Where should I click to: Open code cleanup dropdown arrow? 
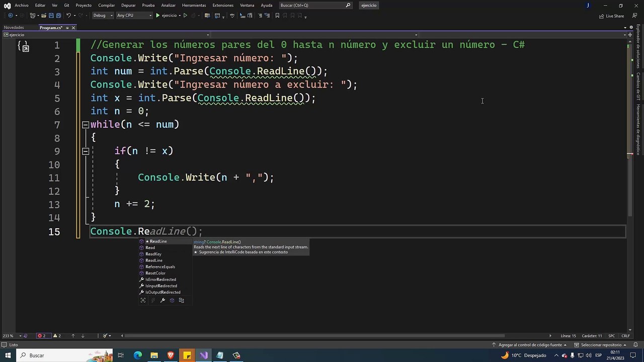coord(111,336)
